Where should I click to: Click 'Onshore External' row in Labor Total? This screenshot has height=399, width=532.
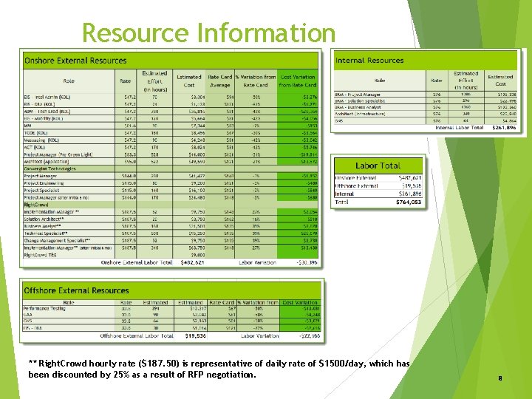tap(378, 178)
